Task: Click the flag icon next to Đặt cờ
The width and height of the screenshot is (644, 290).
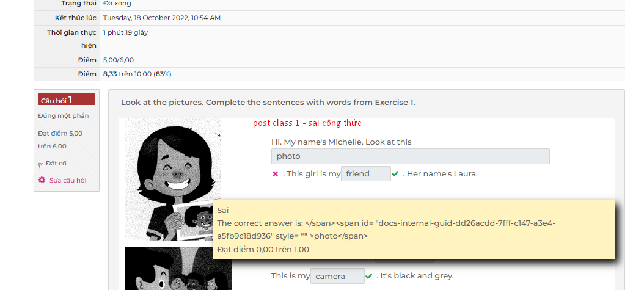Action: (x=40, y=164)
